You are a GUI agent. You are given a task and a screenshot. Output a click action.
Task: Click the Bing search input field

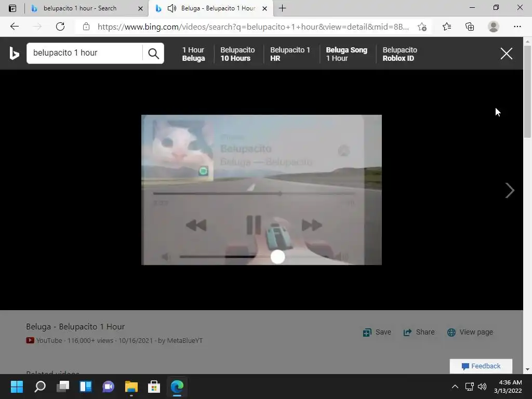(x=85, y=53)
